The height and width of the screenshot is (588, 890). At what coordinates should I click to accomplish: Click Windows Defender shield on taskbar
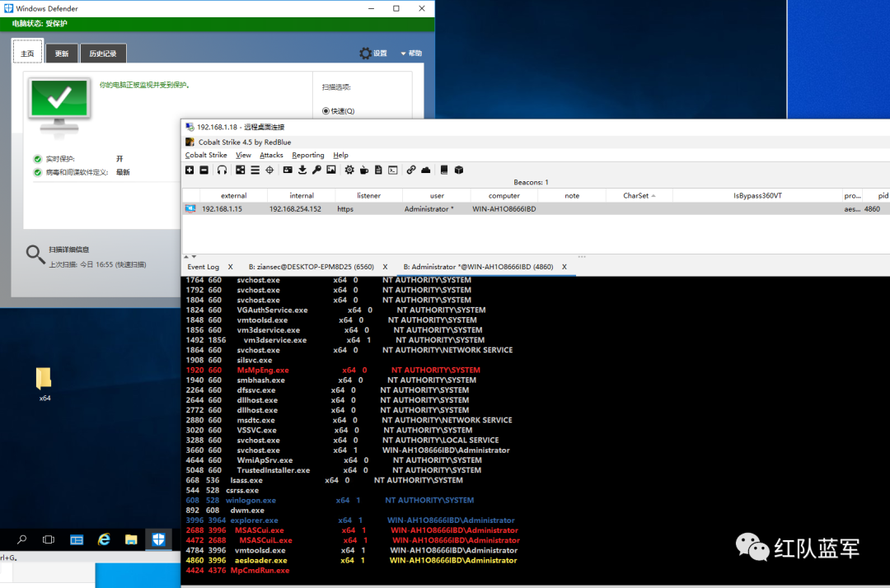tap(158, 539)
